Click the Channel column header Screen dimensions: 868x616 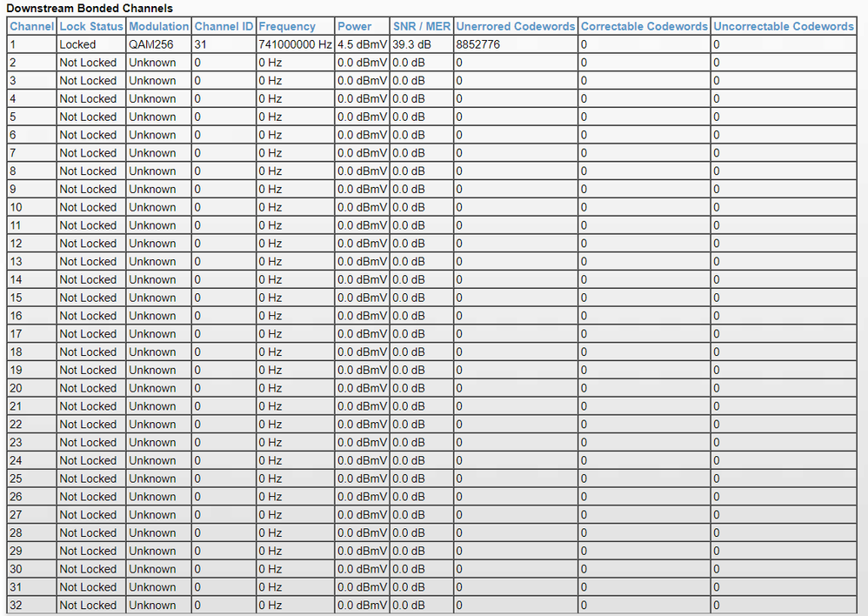[32, 26]
